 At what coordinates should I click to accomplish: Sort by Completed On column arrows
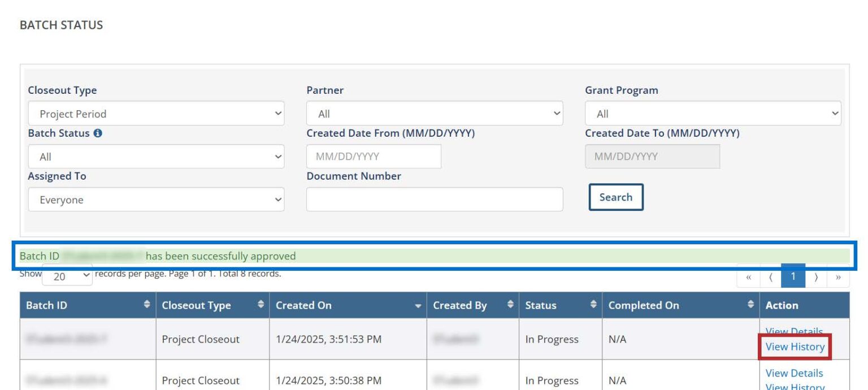pos(750,305)
